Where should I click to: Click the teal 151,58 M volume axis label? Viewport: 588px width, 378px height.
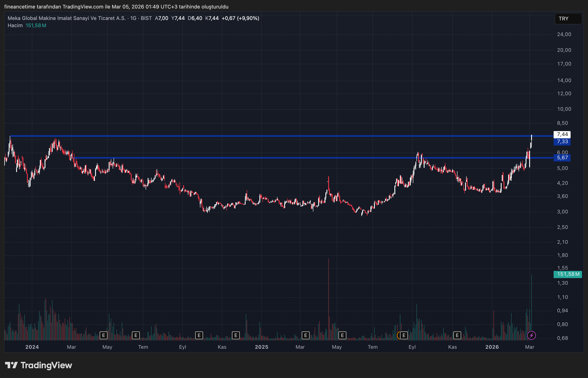click(568, 274)
